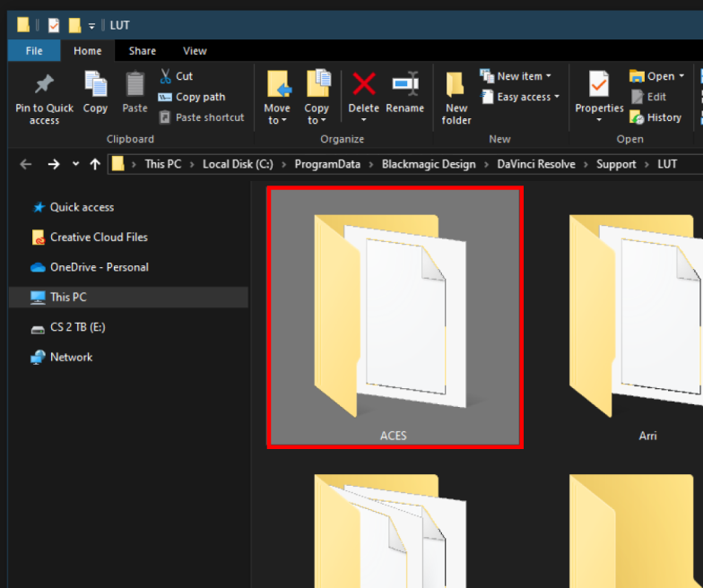Select Quick access in navigation pane
The image size is (703, 588).
pyautogui.click(x=82, y=207)
